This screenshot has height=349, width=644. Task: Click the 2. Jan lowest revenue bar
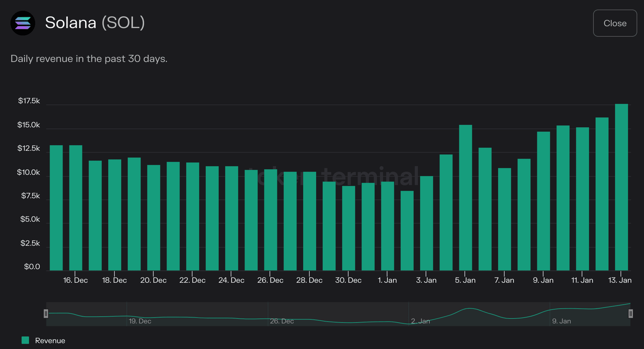(x=407, y=231)
